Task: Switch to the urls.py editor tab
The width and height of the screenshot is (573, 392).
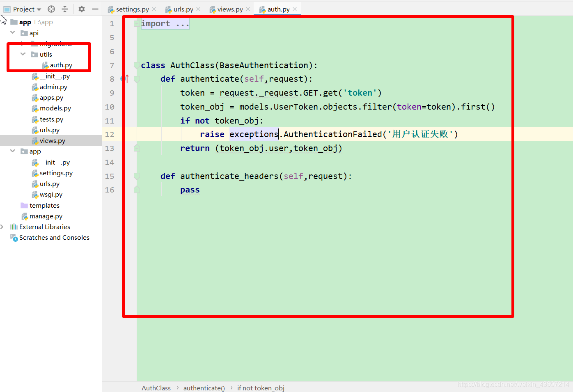Action: (183, 9)
